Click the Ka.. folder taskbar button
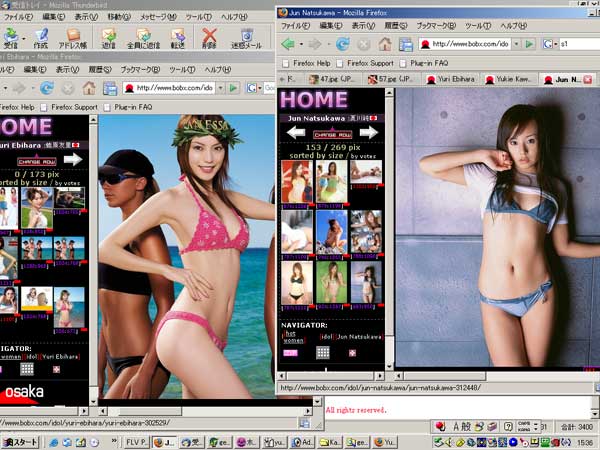The width and height of the screenshot is (600, 450). (330, 442)
